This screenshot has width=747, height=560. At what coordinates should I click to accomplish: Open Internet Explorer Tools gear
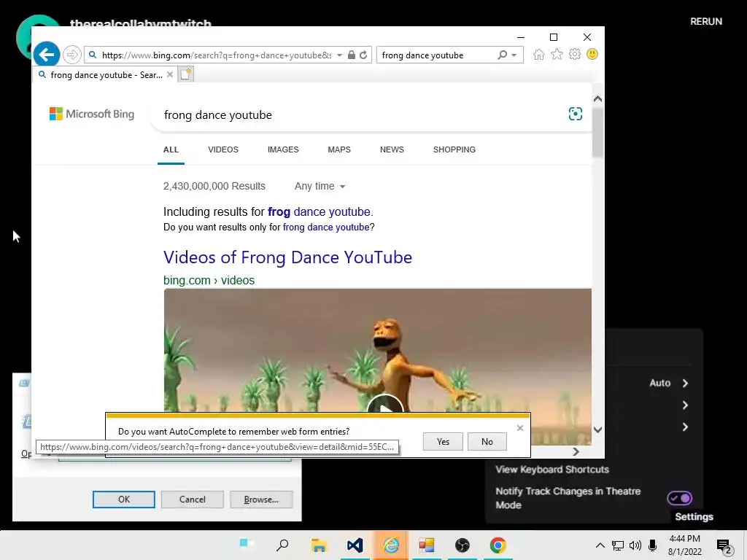click(x=575, y=54)
